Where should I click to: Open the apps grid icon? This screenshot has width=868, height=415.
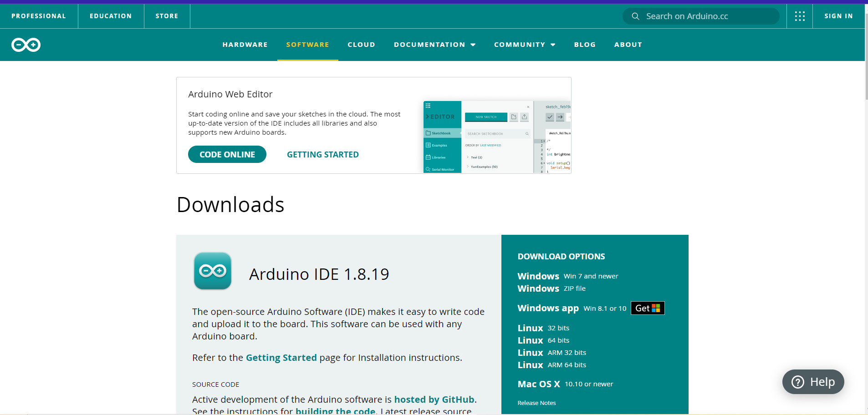tap(800, 16)
